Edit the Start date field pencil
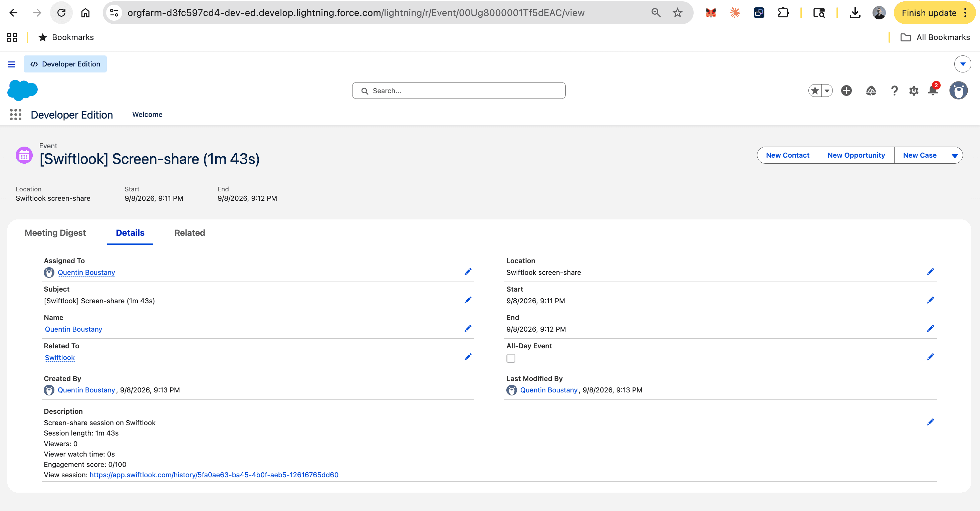The width and height of the screenshot is (980, 511). 931,301
